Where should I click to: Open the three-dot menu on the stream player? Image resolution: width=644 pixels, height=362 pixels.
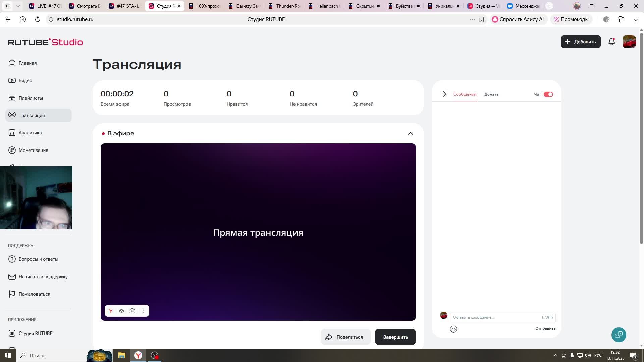point(143,311)
